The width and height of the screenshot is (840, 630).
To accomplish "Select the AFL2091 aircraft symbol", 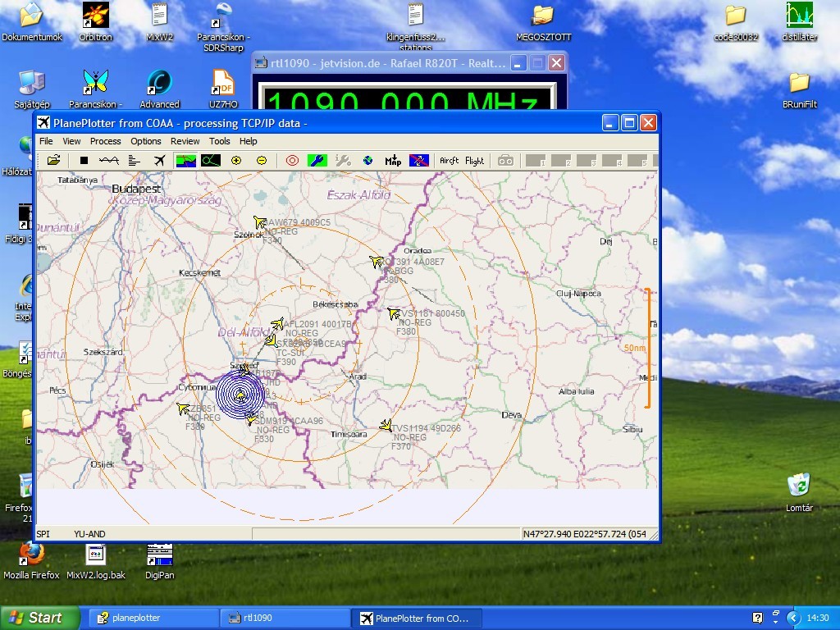I will (x=277, y=323).
